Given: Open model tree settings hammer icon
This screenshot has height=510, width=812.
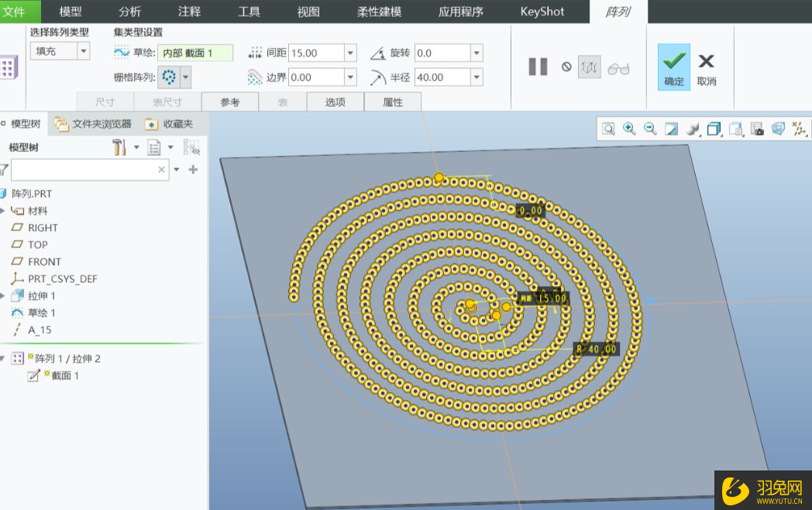Looking at the screenshot, I should (x=119, y=147).
